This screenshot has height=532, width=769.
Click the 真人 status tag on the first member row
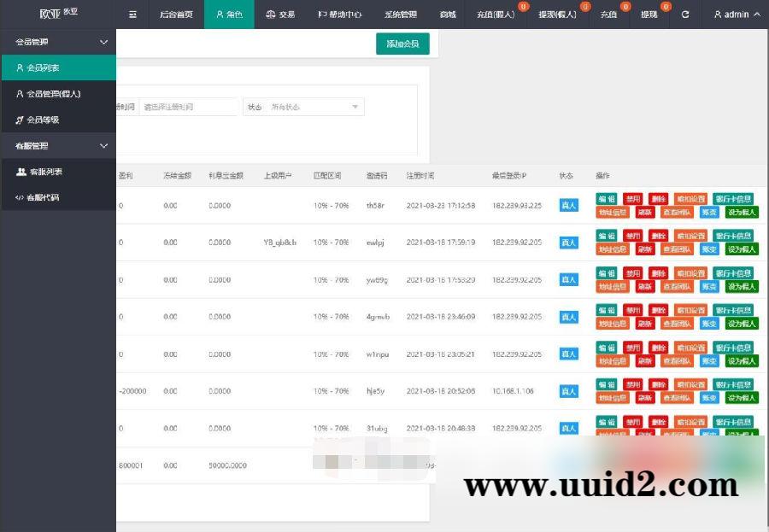pyautogui.click(x=568, y=205)
